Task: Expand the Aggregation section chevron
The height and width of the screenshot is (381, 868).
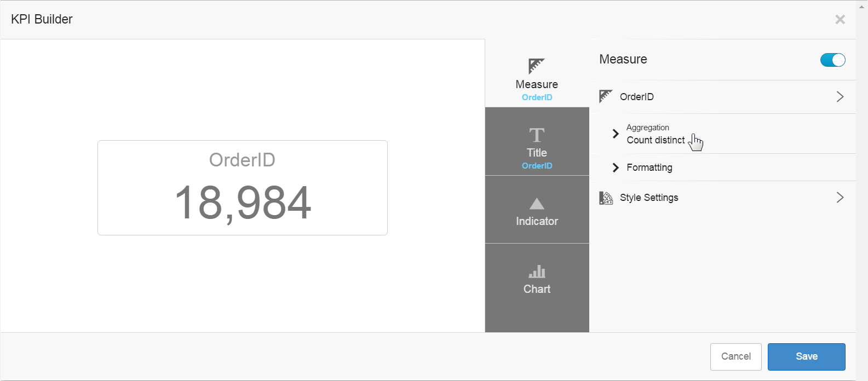Action: (x=616, y=134)
